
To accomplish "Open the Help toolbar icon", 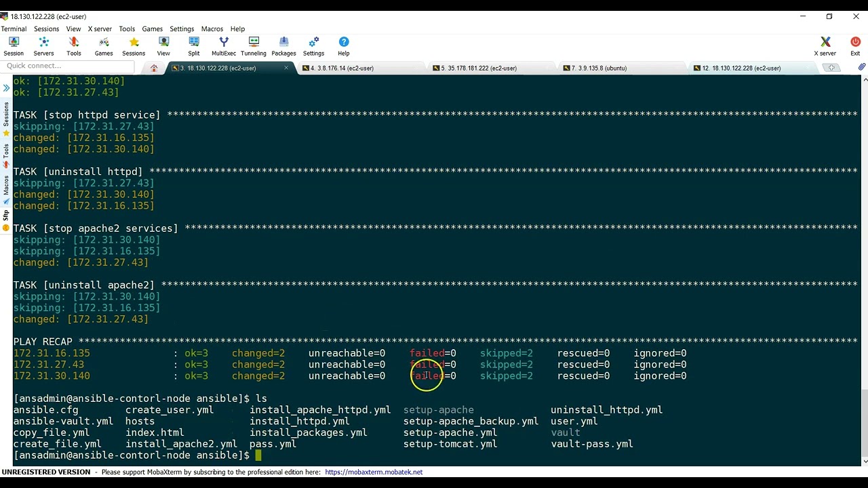I will click(x=344, y=46).
